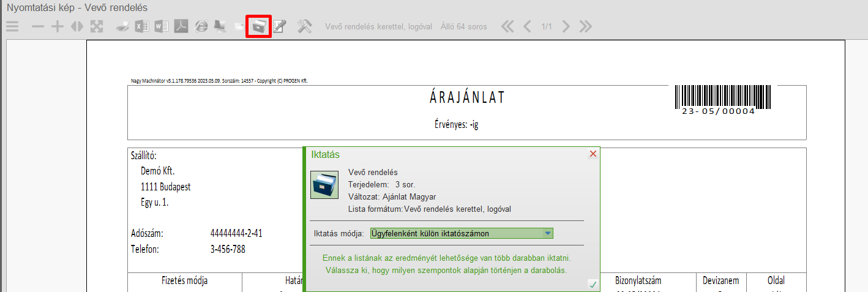The width and height of the screenshot is (868, 292).
Task: Click 'Egy u. 1.' street line
Action: click(154, 203)
